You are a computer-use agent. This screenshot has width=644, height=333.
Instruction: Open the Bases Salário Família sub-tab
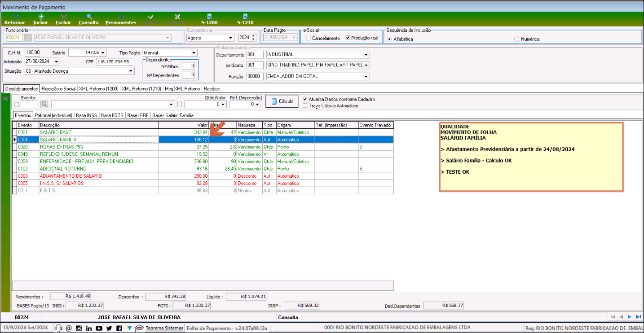pos(173,115)
